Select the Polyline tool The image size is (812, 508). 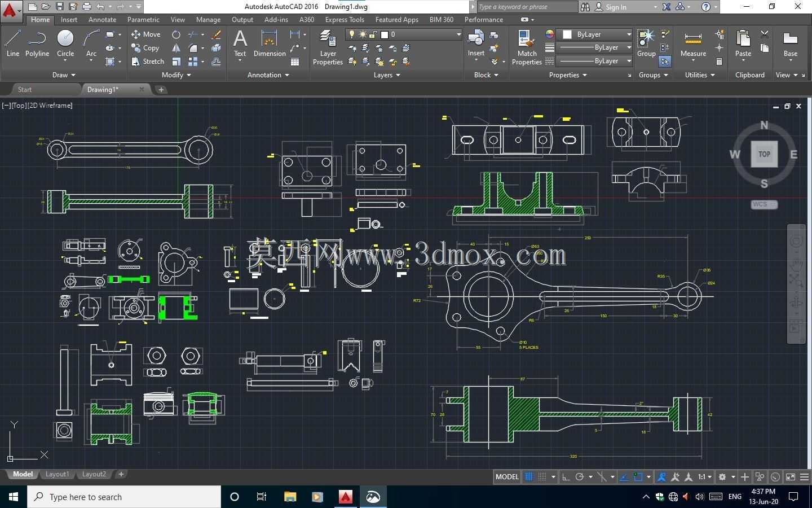(x=37, y=44)
